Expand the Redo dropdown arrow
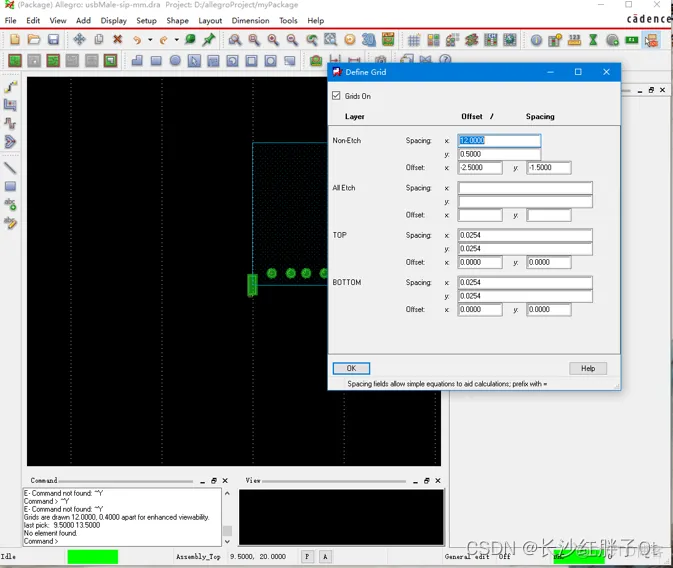The width and height of the screenshot is (673, 568). coord(176,40)
